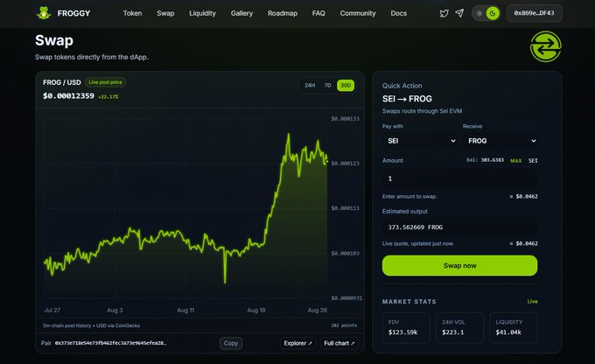
Task: Select the 7D chart range
Action: point(327,86)
